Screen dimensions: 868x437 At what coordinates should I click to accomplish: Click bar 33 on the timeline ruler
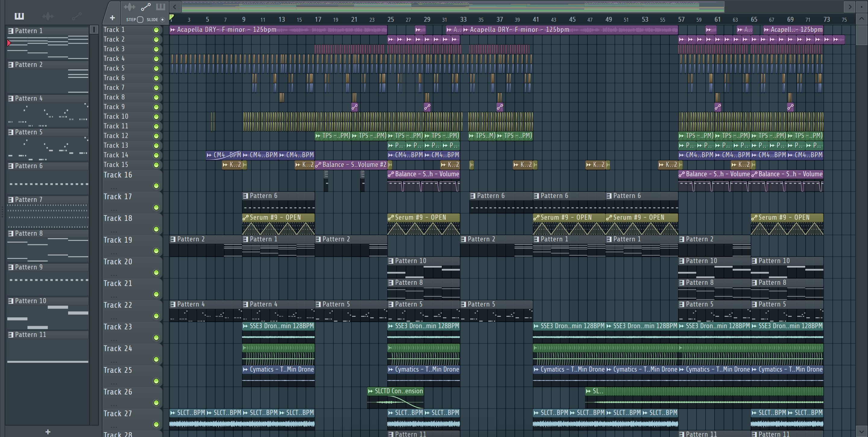click(x=463, y=20)
